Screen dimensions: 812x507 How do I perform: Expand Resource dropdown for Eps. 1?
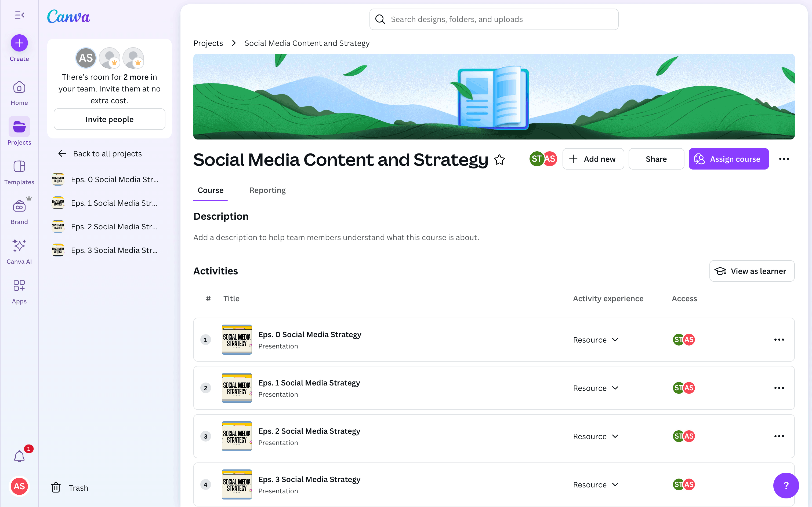coord(596,388)
